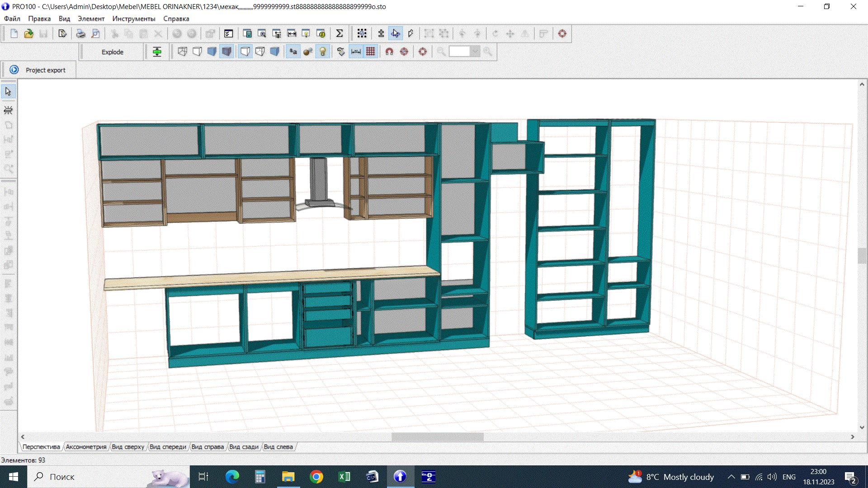Switch to the Аксонометрия tab
The height and width of the screenshot is (488, 868).
tap(86, 446)
